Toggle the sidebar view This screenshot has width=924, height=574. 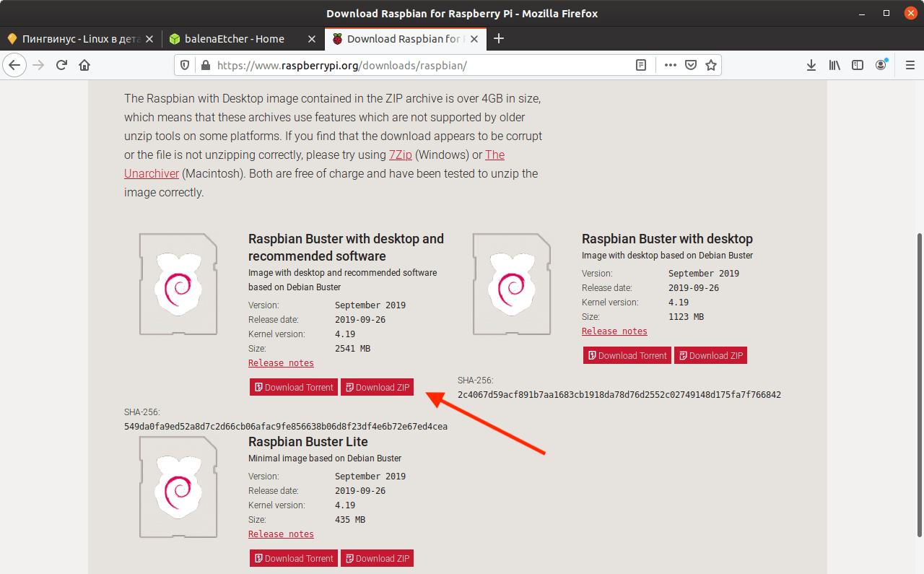(x=858, y=65)
